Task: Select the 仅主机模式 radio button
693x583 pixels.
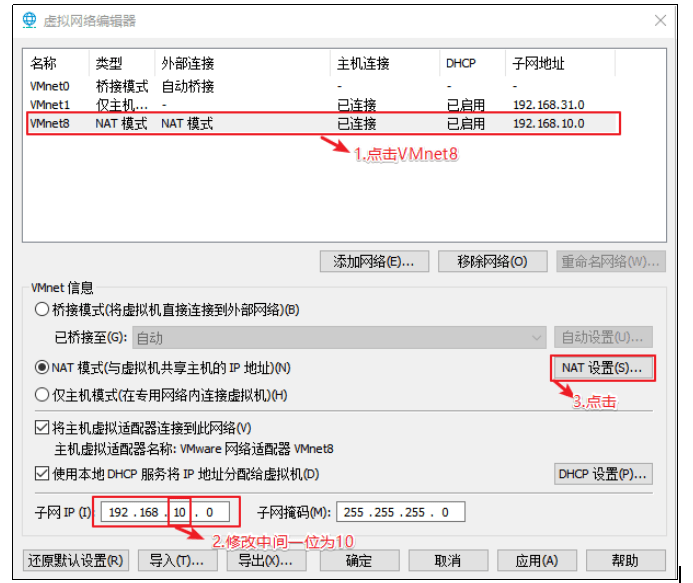Action: click(42, 395)
